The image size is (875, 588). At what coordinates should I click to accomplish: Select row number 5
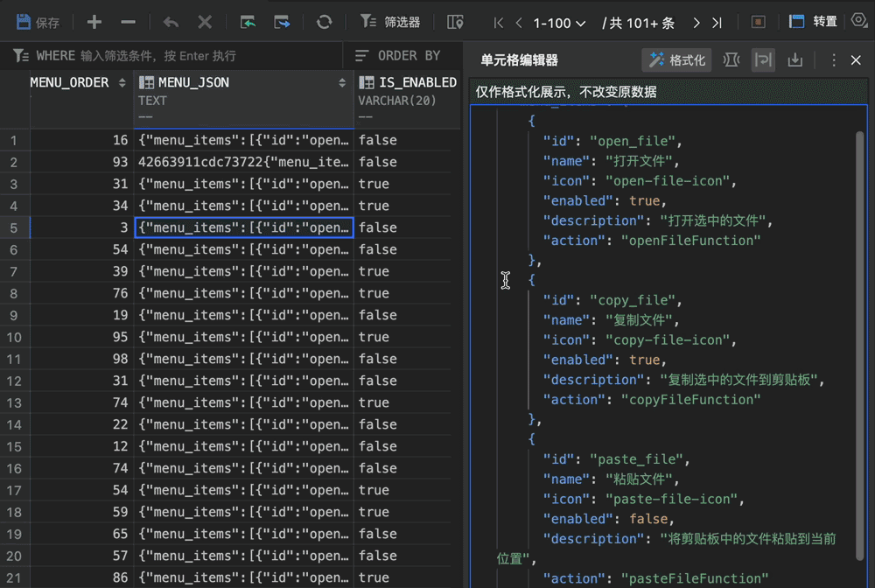13,228
